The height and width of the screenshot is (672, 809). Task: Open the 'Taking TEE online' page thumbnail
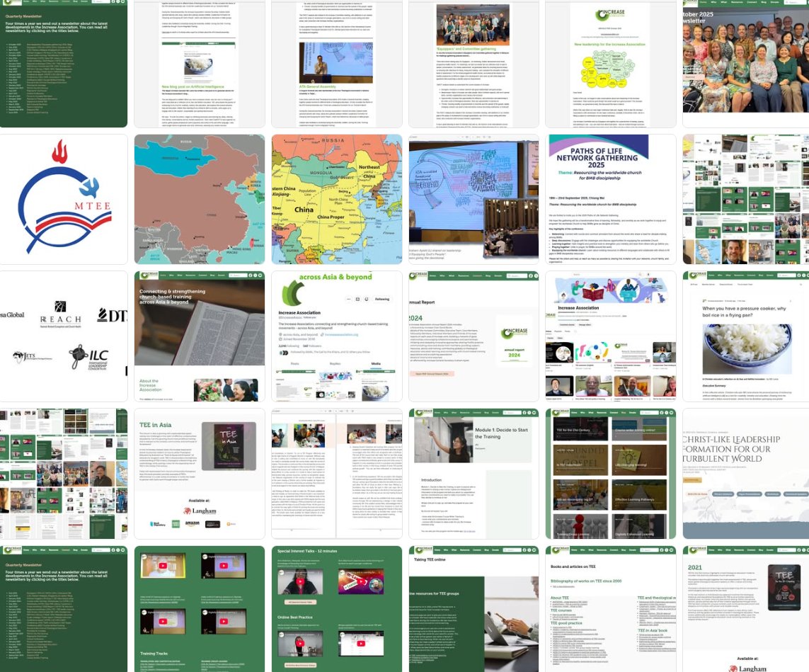(x=474, y=609)
